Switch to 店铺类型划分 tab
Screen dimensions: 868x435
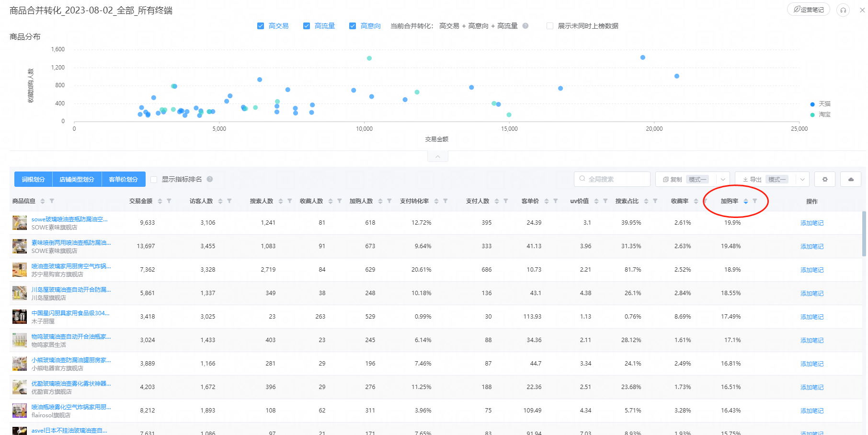[77, 179]
